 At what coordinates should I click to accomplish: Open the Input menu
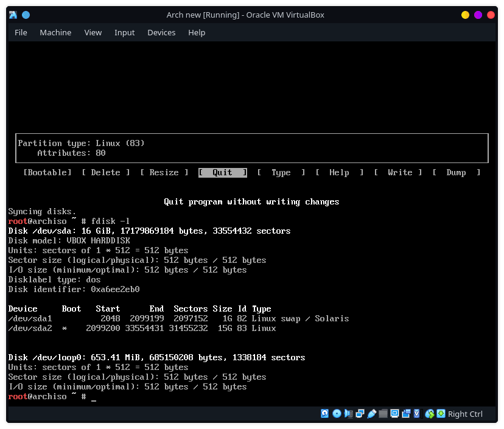point(124,32)
